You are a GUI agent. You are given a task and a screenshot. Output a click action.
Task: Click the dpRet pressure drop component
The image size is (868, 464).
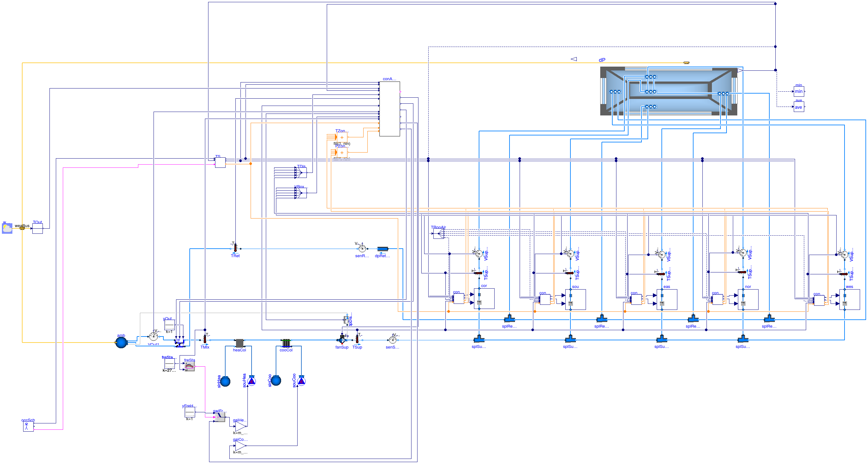pos(382,249)
